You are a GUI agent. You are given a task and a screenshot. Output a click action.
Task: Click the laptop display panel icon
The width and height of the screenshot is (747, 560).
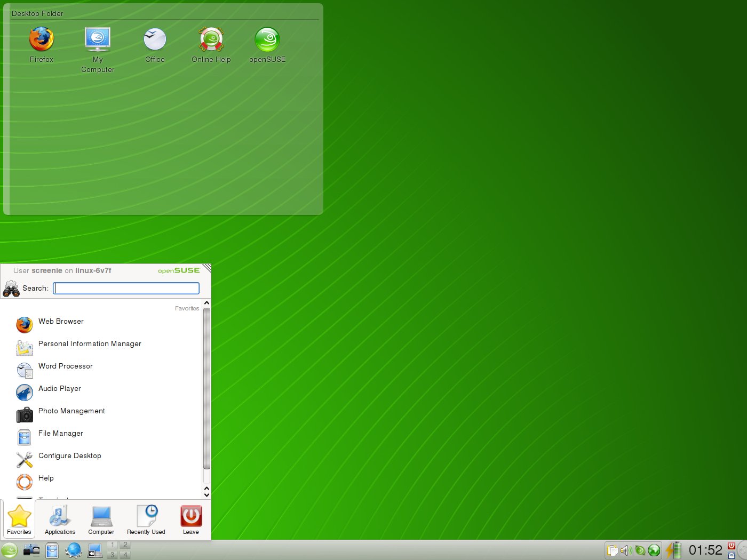(94, 550)
